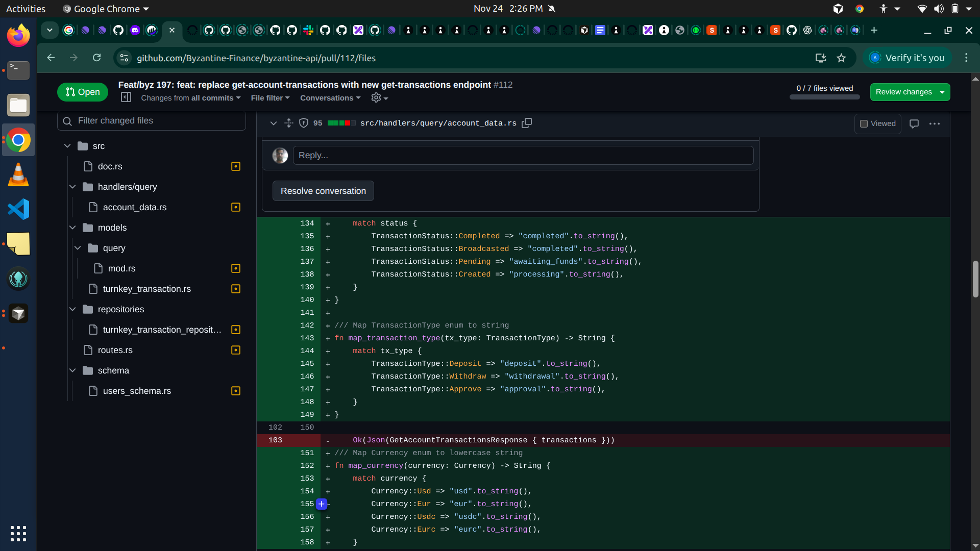Viewport: 980px width, 551px height.
Task: Open the three-dot file options menu
Action: click(935, 123)
